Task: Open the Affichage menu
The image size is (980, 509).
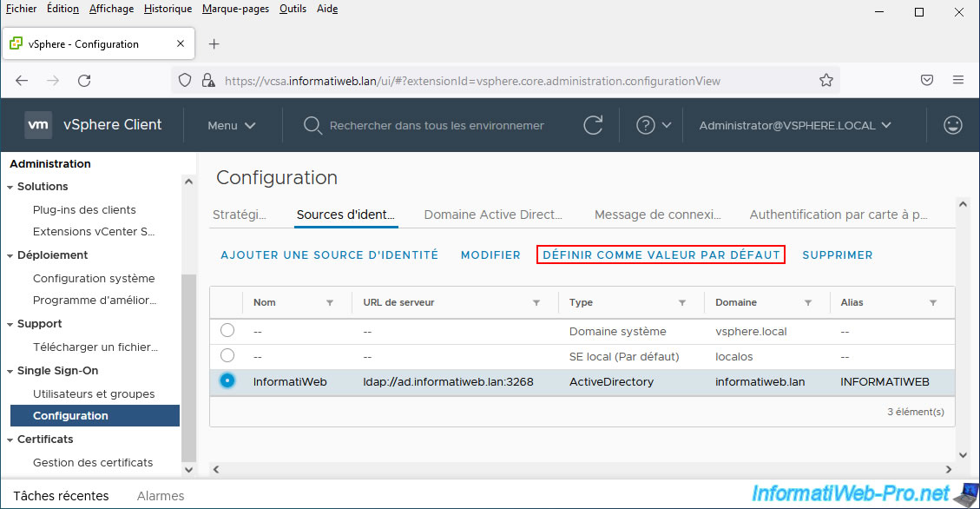Action: 111,9
